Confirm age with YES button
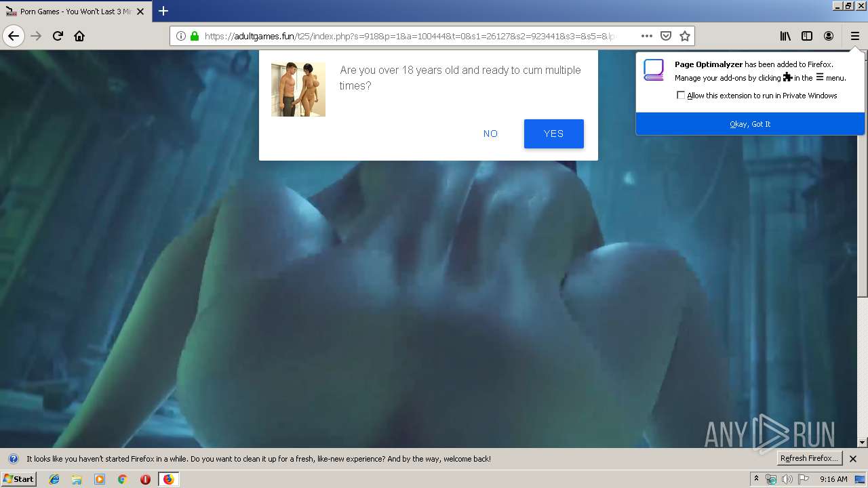This screenshot has height=488, width=868. (554, 134)
